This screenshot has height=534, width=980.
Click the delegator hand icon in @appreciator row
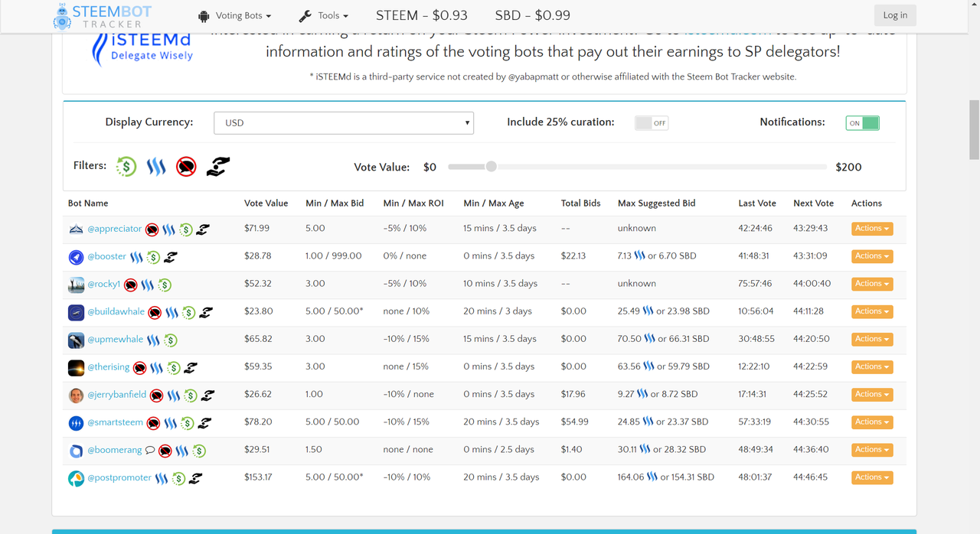point(203,229)
